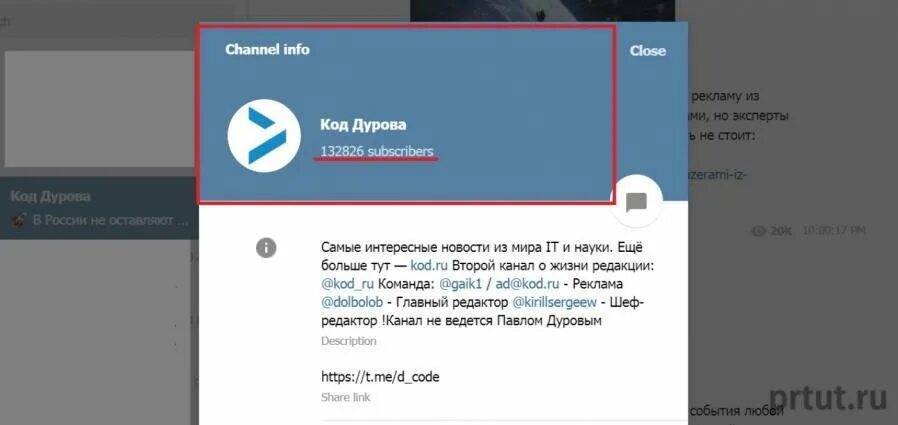Click the chat message bubble icon
This screenshot has width=898, height=425.
click(x=636, y=202)
